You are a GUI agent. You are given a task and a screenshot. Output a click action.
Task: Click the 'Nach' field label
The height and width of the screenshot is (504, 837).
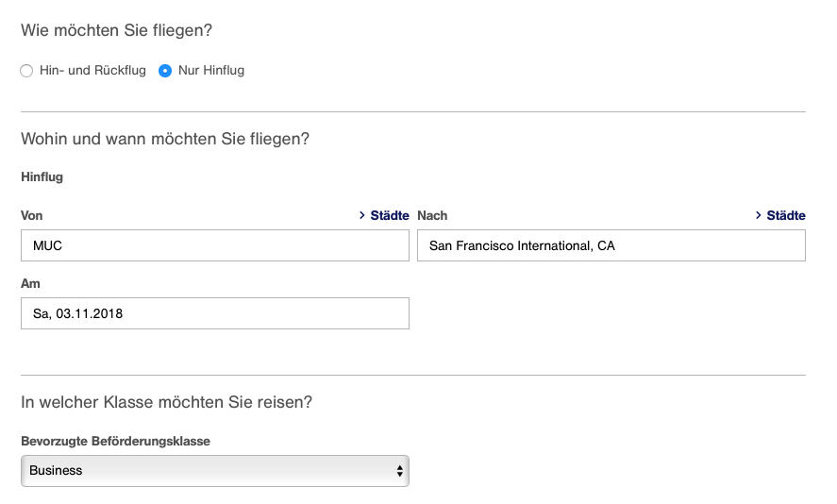click(432, 216)
